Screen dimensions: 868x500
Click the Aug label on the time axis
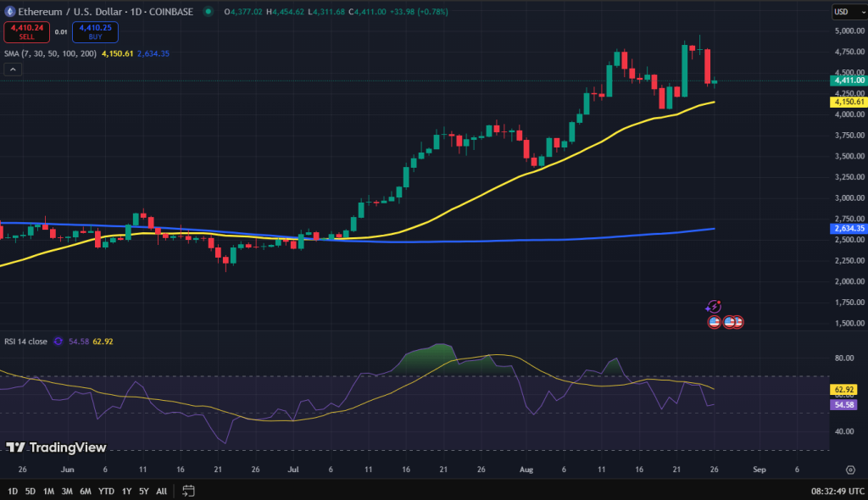(x=526, y=469)
